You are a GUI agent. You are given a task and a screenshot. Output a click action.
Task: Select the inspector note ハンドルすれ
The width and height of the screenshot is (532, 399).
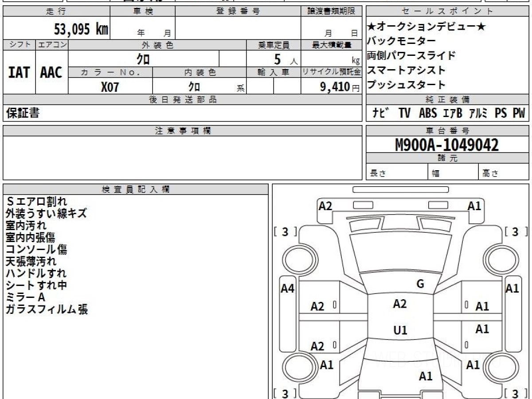coord(36,274)
